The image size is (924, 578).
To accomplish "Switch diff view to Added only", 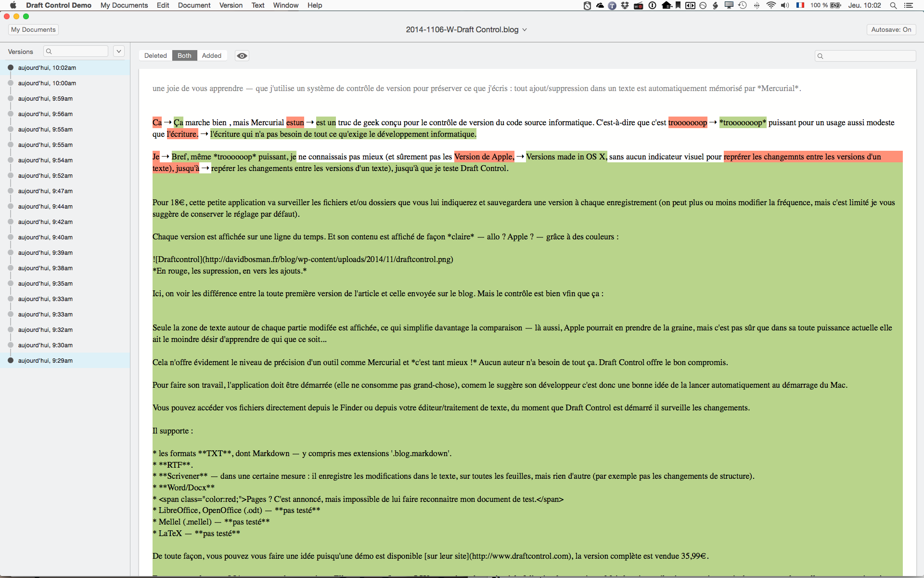I will pos(212,55).
